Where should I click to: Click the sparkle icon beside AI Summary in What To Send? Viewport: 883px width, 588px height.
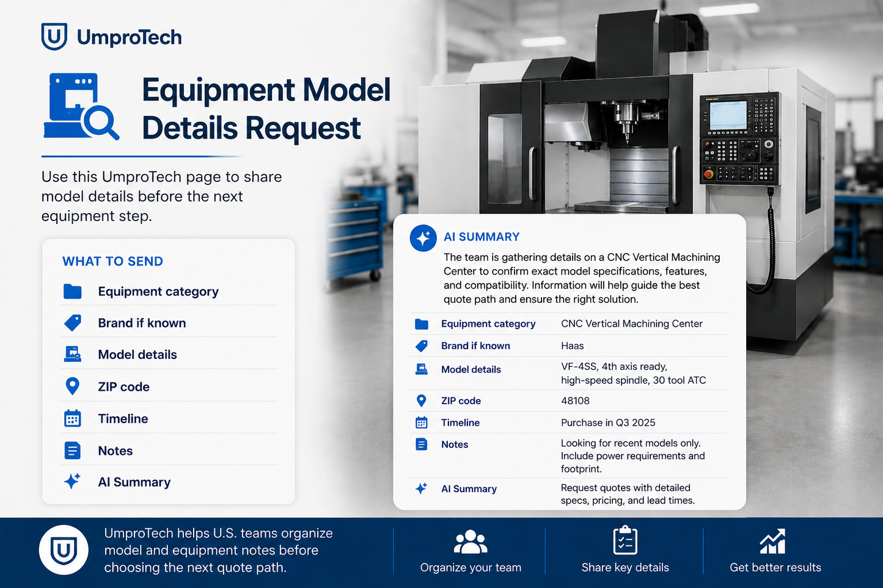[72, 481]
